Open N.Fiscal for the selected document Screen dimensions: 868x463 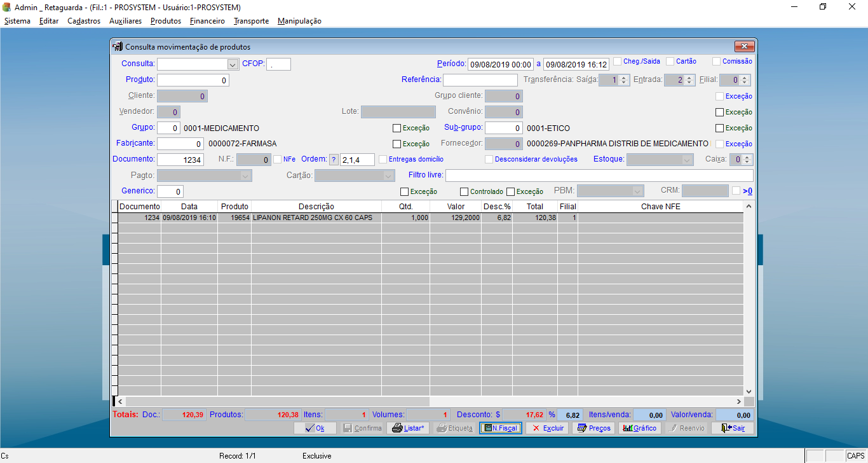(501, 428)
